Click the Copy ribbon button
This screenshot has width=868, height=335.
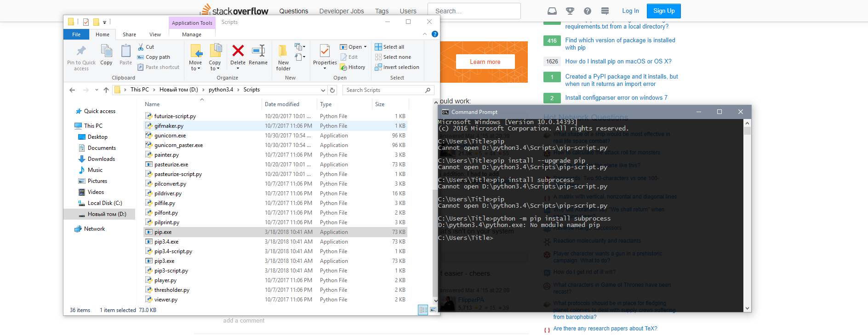[106, 55]
